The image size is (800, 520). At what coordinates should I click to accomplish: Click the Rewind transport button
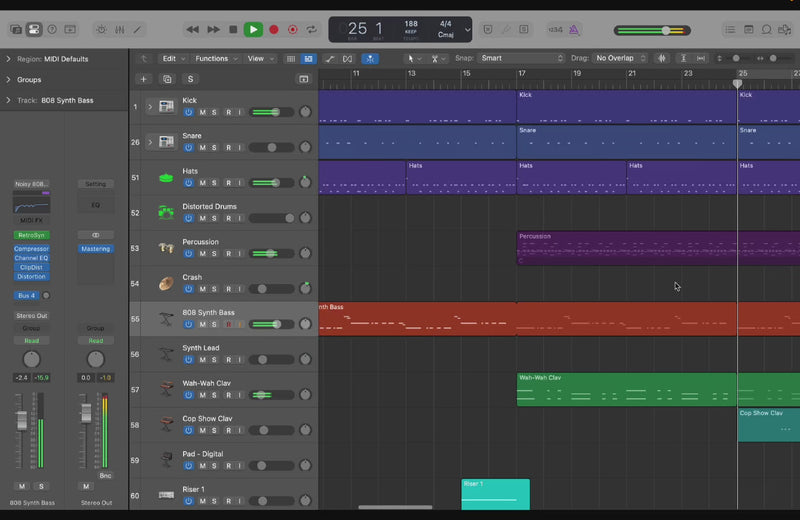coord(193,30)
